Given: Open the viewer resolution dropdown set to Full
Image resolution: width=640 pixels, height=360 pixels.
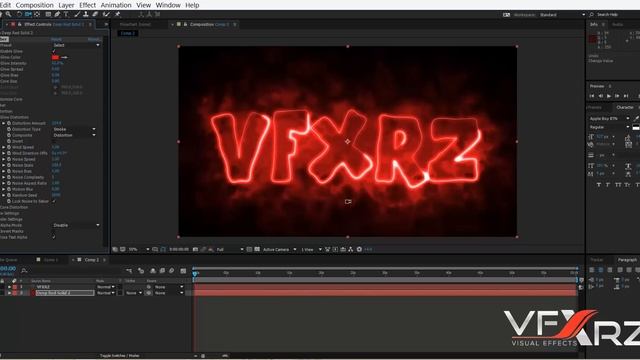Looking at the screenshot, I should click(x=230, y=249).
